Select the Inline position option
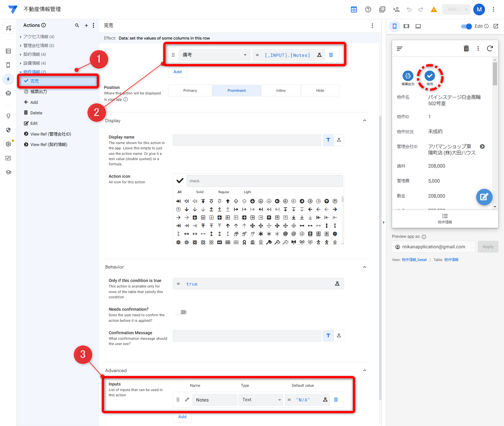The image size is (504, 426). (x=281, y=90)
